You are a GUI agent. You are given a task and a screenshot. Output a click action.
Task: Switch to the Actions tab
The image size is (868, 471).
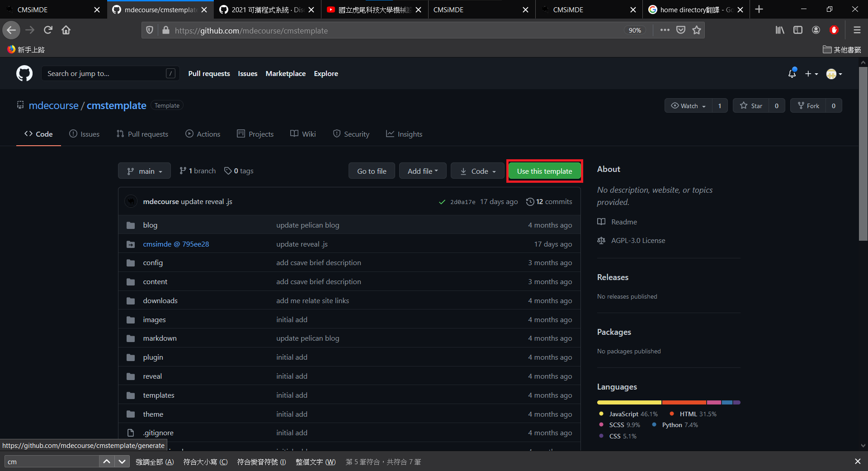coord(203,134)
